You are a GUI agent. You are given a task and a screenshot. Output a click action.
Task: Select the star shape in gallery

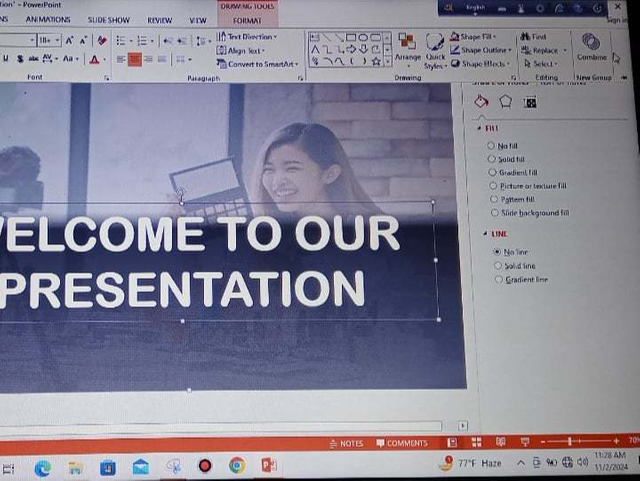tap(376, 61)
